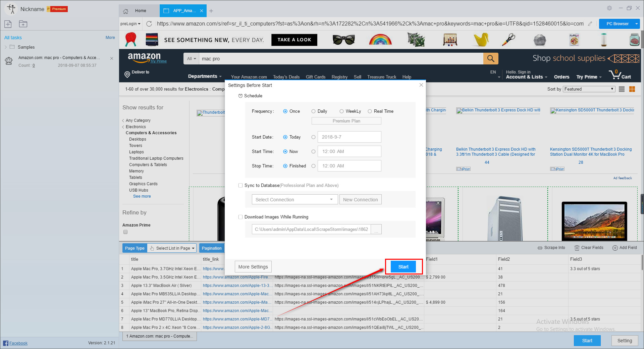The image size is (644, 349).
Task: Click the custom start time field
Action: pos(349,151)
